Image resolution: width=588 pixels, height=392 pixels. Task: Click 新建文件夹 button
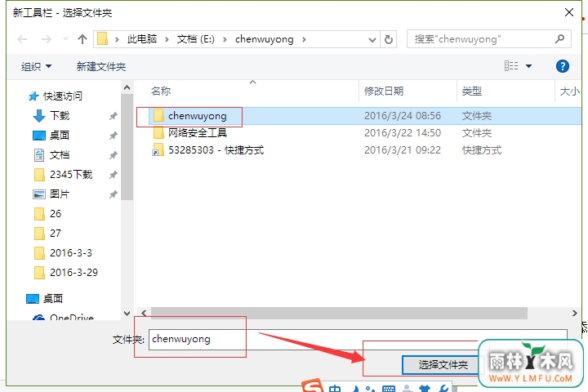(x=101, y=66)
